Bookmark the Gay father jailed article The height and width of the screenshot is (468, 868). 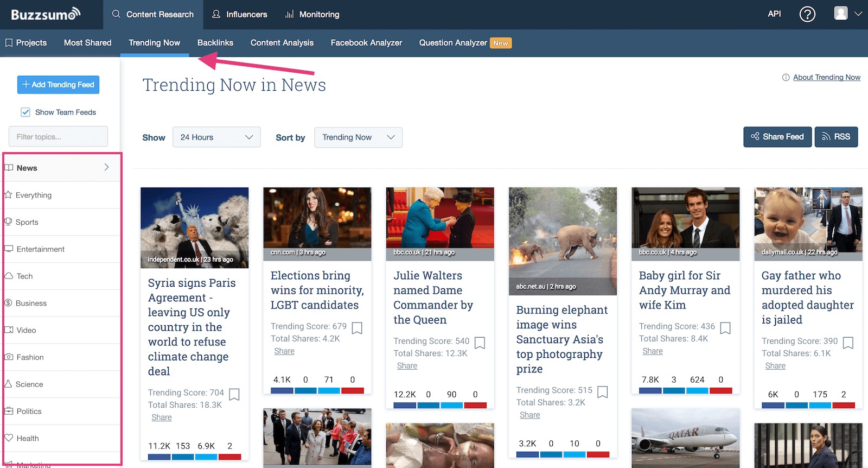coord(848,343)
